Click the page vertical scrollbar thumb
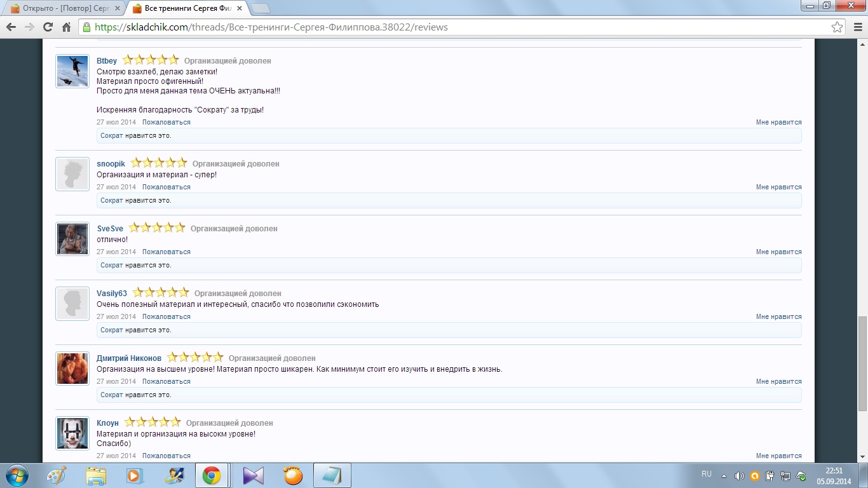The image size is (868, 488). coord(862,363)
